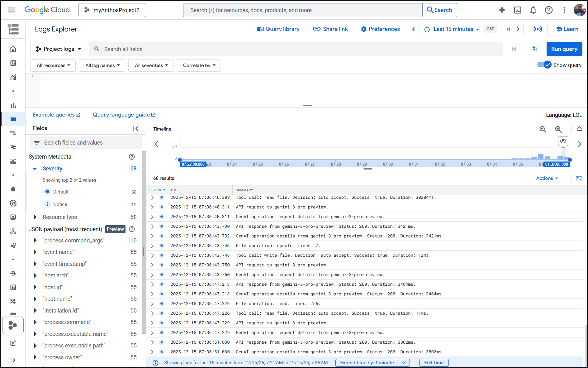Viewport: 588px width, 368px height.
Task: Toggle the Show query switch
Action: tap(544, 65)
